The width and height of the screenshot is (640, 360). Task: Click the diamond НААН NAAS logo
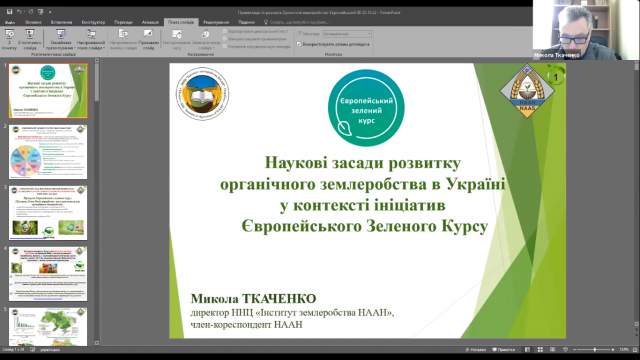(527, 91)
